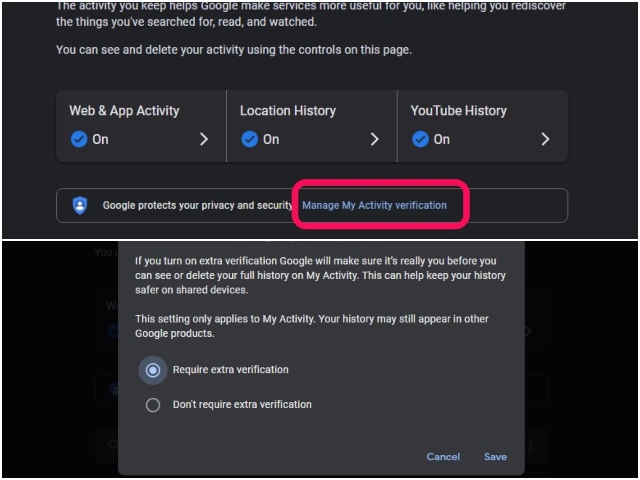Expand Web & App Activity chevron arrow
The width and height of the screenshot is (640, 480).
pos(204,139)
